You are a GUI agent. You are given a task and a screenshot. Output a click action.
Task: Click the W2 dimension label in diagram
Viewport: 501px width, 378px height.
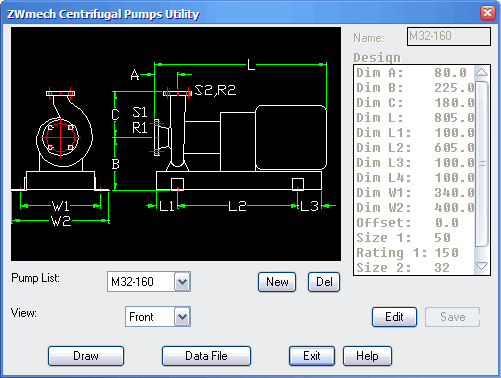[x=61, y=221]
